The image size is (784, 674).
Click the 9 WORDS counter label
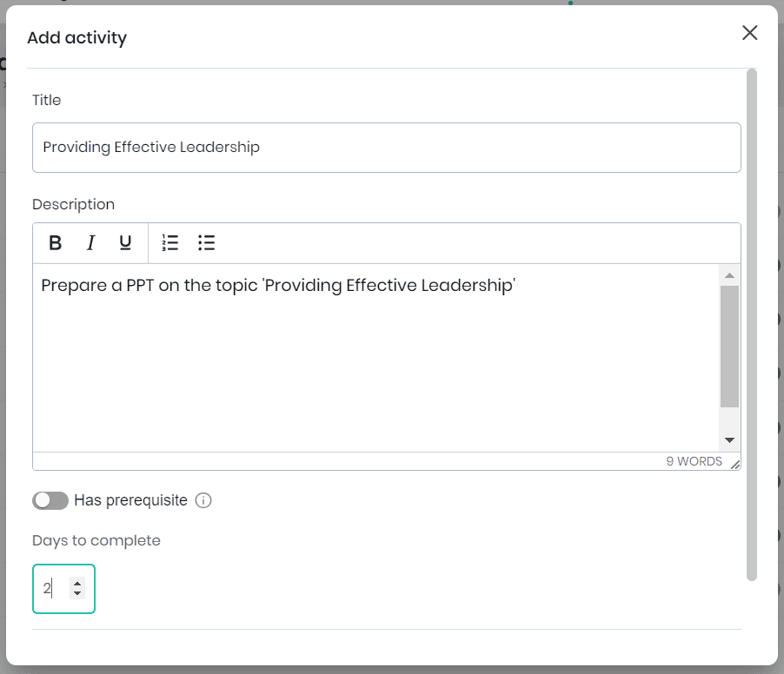tap(694, 461)
